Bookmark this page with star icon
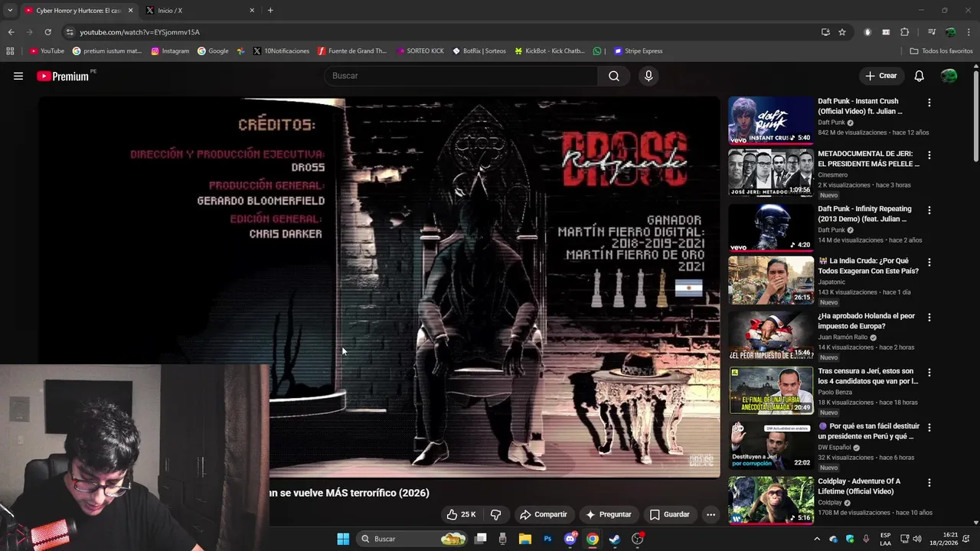The image size is (980, 551). (x=842, y=32)
